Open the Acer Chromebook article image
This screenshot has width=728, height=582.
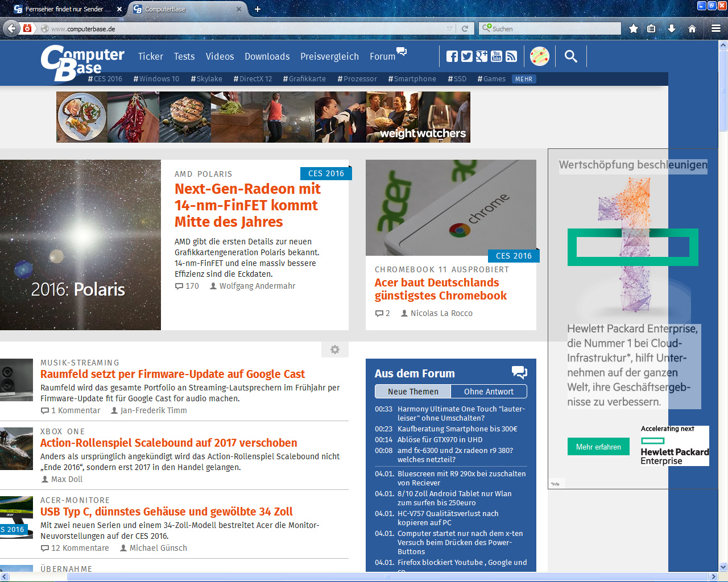click(451, 207)
